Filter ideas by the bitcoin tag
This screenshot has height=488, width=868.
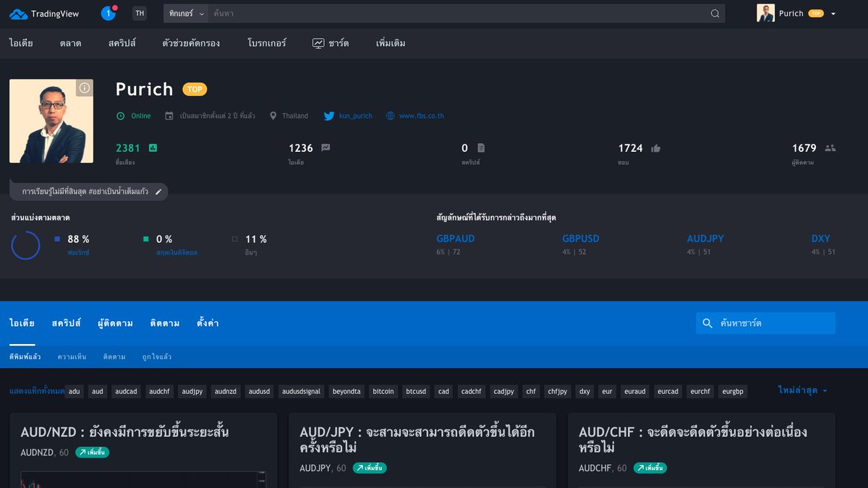tap(383, 391)
